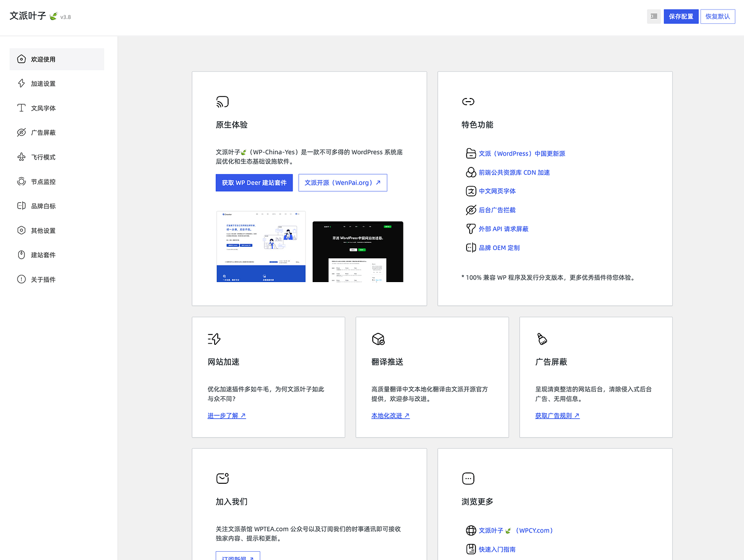Select 其他设置 in the sidebar

(x=43, y=231)
